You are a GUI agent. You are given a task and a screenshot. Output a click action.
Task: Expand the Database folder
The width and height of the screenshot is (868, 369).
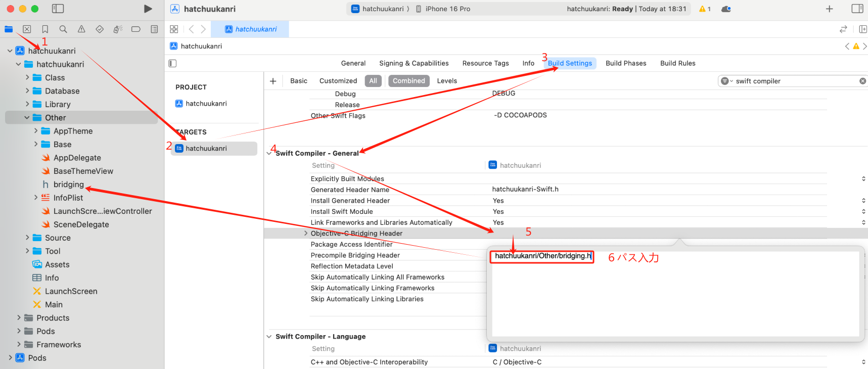[x=27, y=91]
